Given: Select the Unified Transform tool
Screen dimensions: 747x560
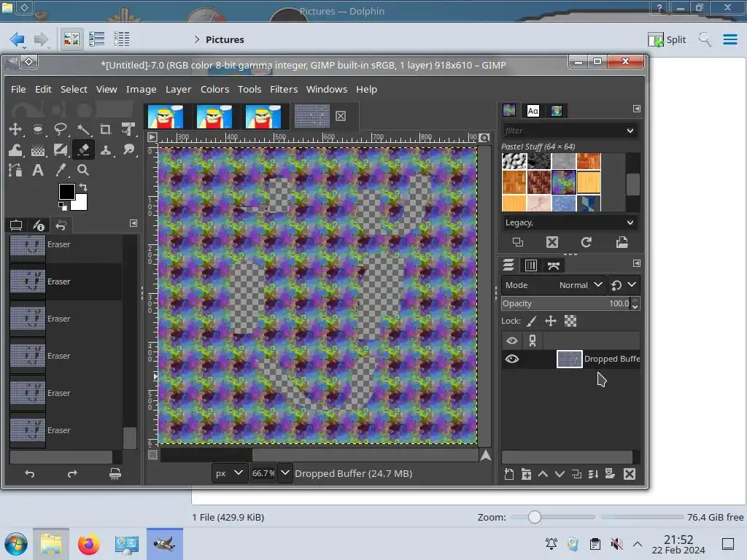Looking at the screenshot, I should point(128,129).
